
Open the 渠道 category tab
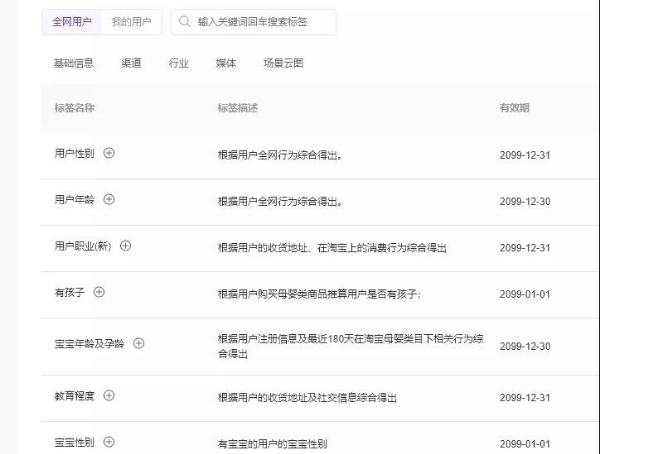131,63
